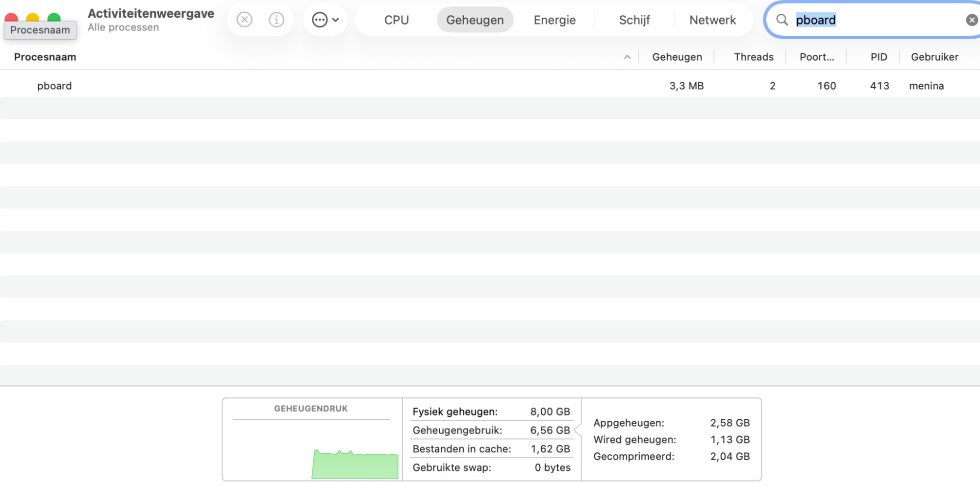The height and width of the screenshot is (487, 980).
Task: Click inside the search input field
Action: click(x=858, y=20)
